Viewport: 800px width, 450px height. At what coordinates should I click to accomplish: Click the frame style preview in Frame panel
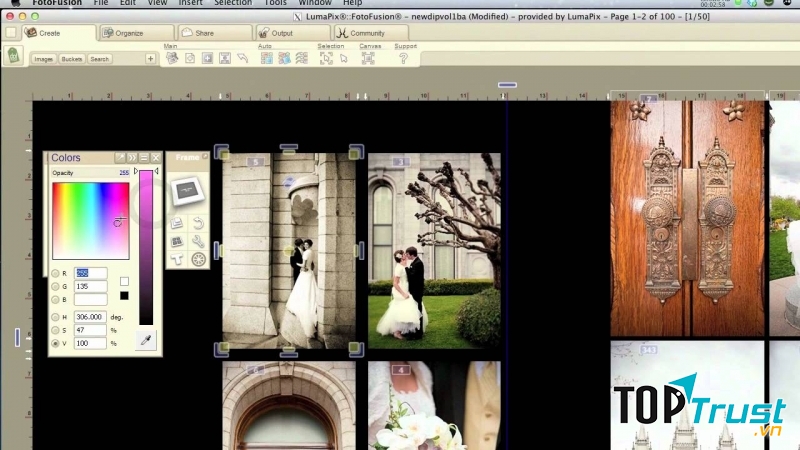[187, 191]
